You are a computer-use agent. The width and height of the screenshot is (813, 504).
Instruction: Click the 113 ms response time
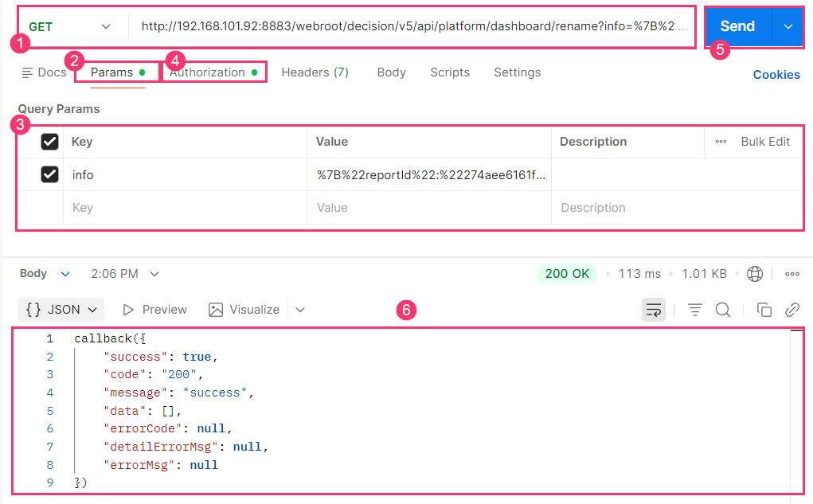pyautogui.click(x=639, y=274)
